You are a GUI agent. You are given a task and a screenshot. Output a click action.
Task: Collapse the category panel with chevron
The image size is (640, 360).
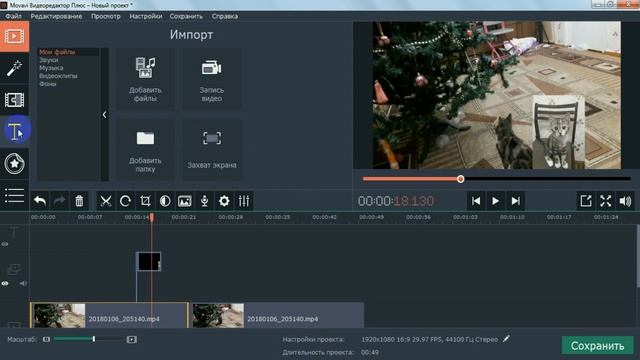point(104,115)
